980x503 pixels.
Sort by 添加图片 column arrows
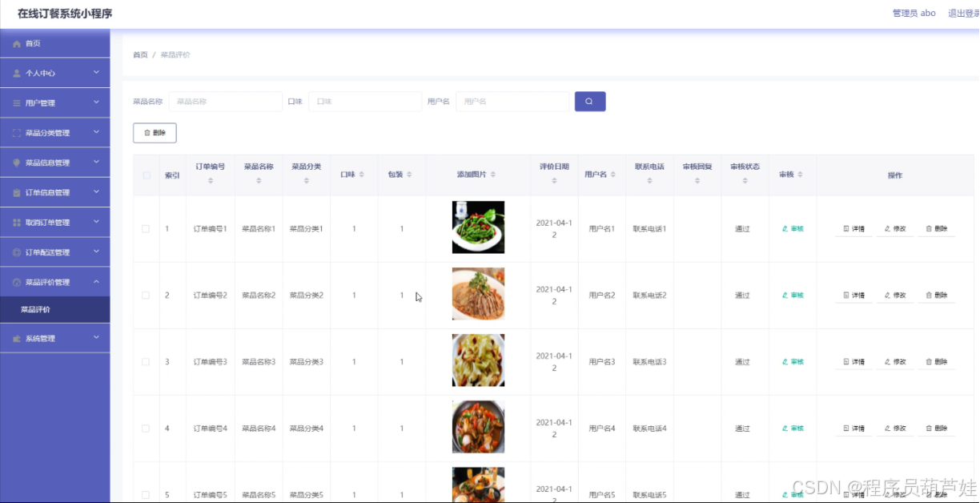coord(493,175)
